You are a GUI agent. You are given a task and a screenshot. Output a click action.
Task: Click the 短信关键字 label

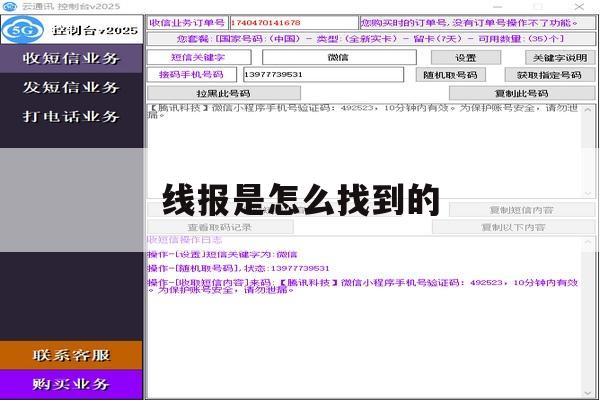pyautogui.click(x=199, y=57)
